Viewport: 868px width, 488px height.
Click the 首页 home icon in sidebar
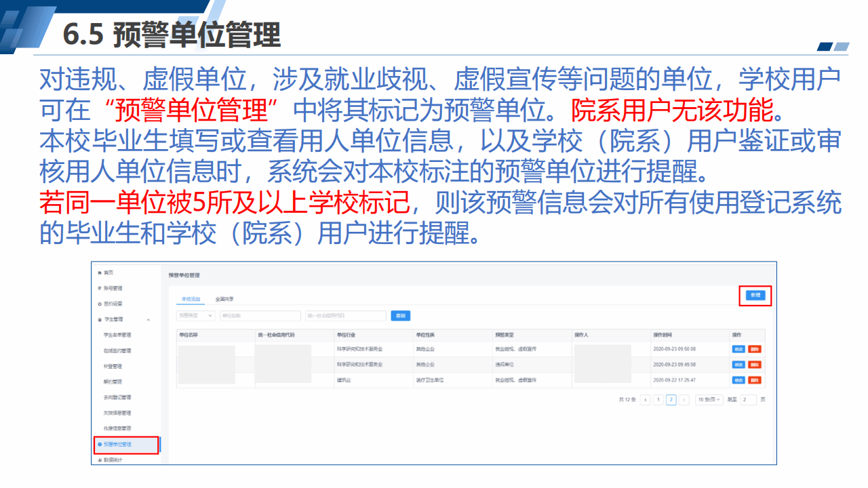tap(100, 272)
